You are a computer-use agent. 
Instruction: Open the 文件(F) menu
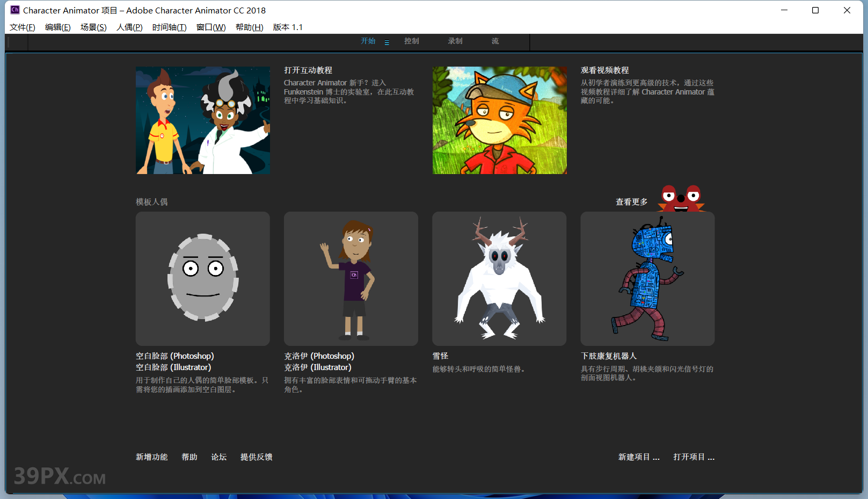(x=23, y=27)
